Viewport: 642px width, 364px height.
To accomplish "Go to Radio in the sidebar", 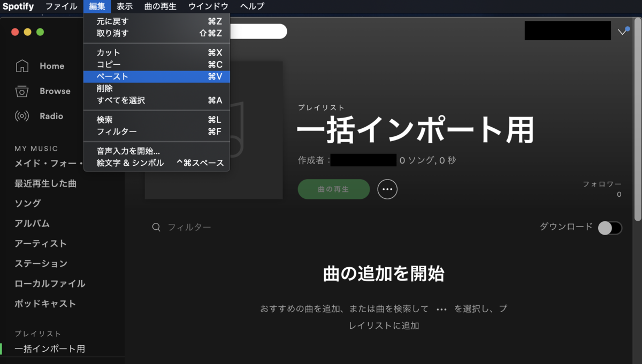I will click(x=51, y=116).
